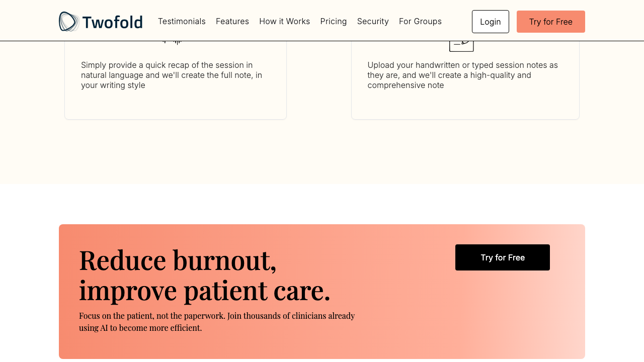The height and width of the screenshot is (362, 644).
Task: Click the black Try for Free button
Action: 502,257
